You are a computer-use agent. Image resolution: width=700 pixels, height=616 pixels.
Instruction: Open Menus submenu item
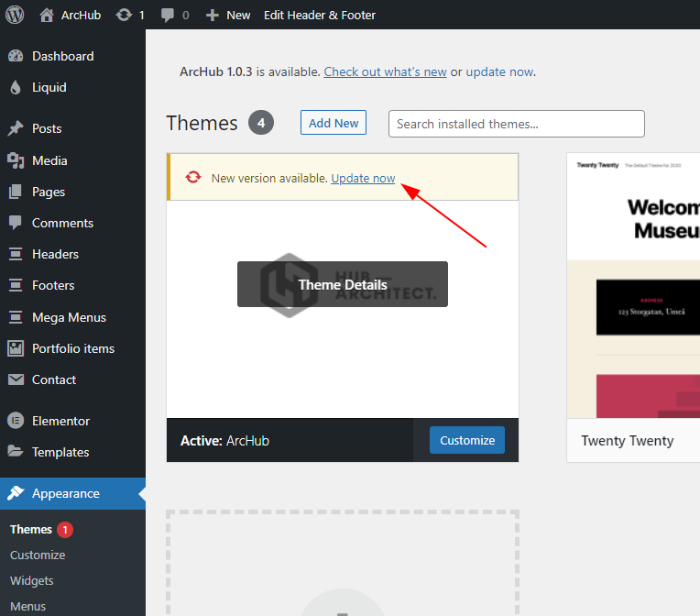click(x=27, y=607)
